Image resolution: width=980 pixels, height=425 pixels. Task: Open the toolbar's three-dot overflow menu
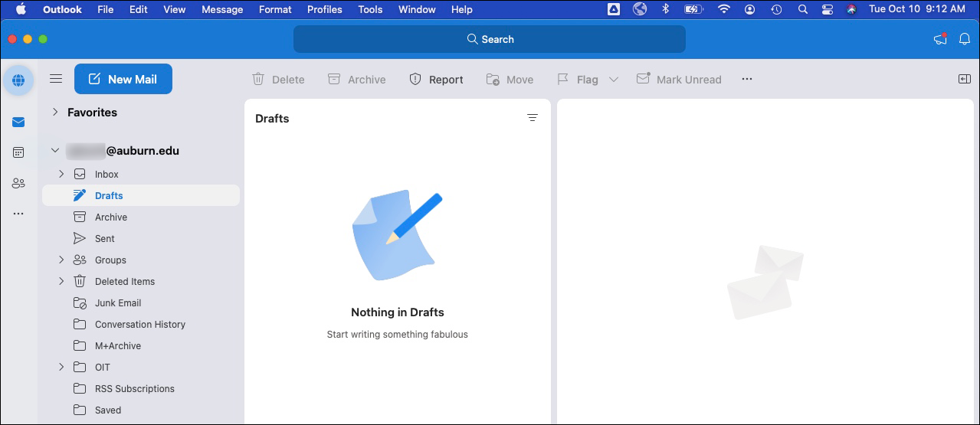[x=747, y=79]
